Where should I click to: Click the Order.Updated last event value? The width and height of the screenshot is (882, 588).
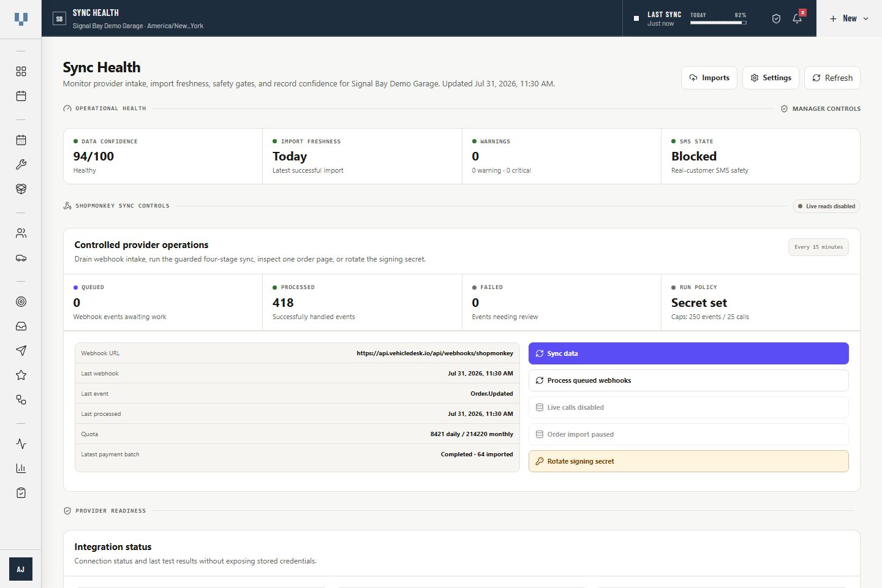point(492,394)
